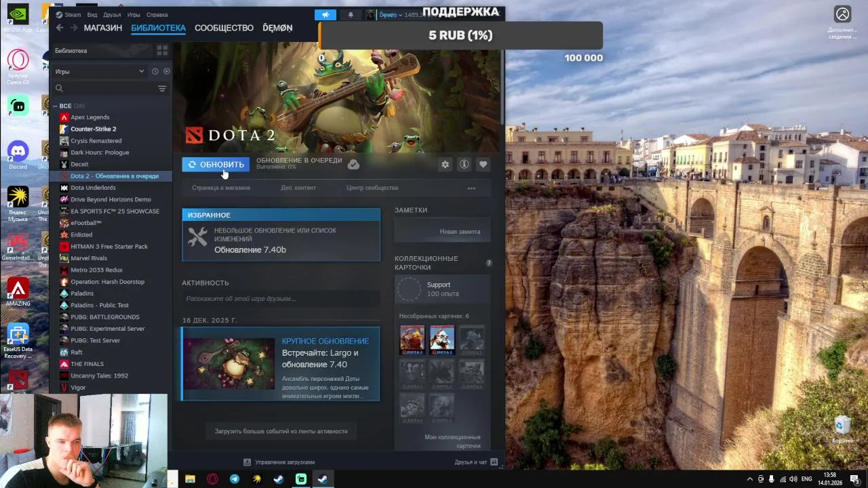
Task: Open Largo update 7.40 news thumbnail
Action: click(x=229, y=364)
